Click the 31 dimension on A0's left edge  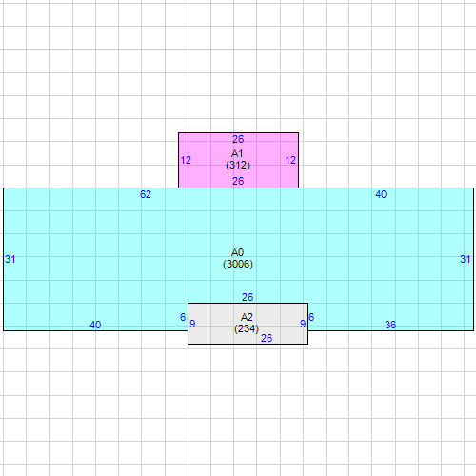(x=10, y=259)
